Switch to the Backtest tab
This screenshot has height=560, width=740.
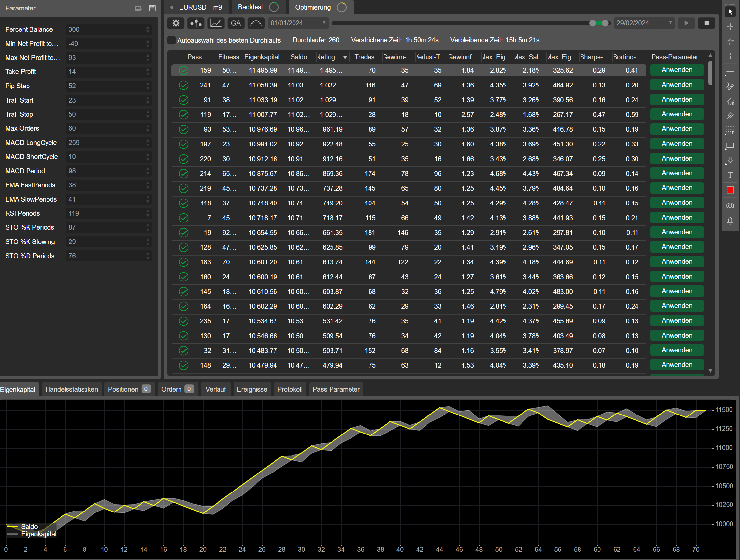pyautogui.click(x=258, y=7)
